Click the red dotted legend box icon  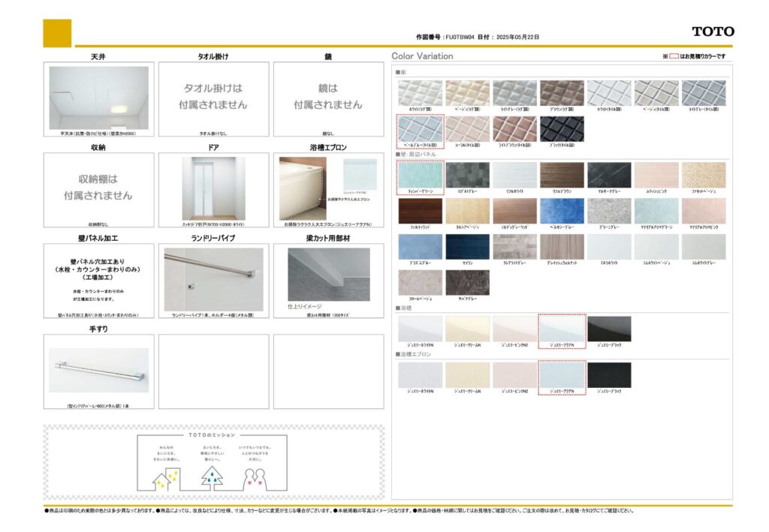[674, 56]
